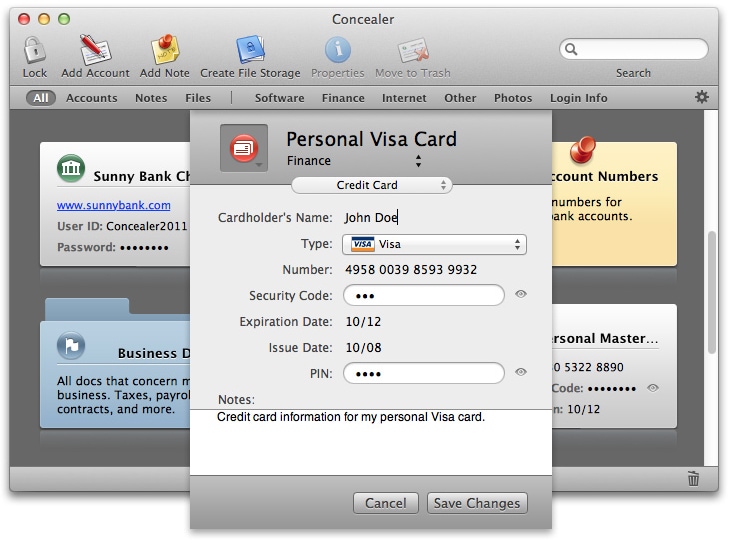Click the Add Note sticky icon
The image size is (730, 540).
pos(165,49)
